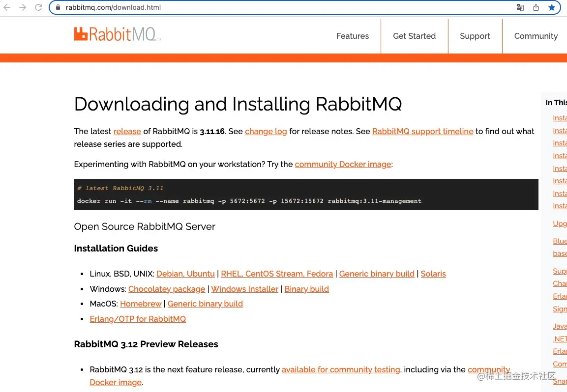
Task: Click the lock icon in address bar
Action: (58, 7)
